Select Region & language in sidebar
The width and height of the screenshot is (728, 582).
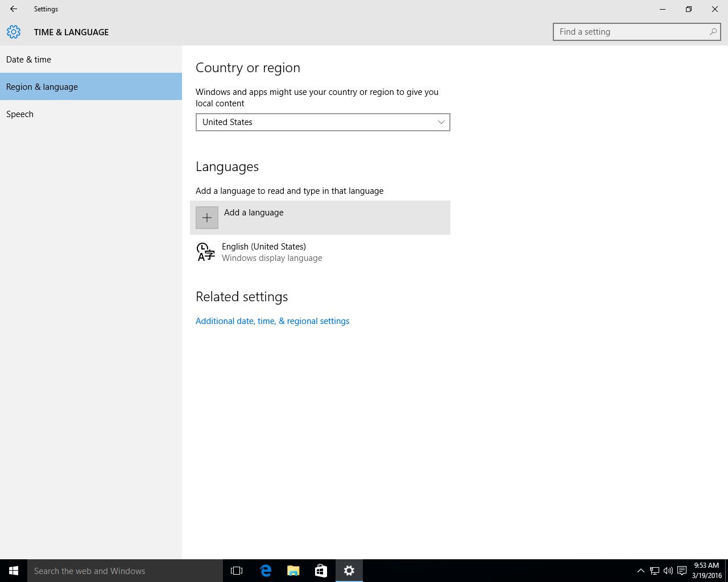[x=91, y=86]
